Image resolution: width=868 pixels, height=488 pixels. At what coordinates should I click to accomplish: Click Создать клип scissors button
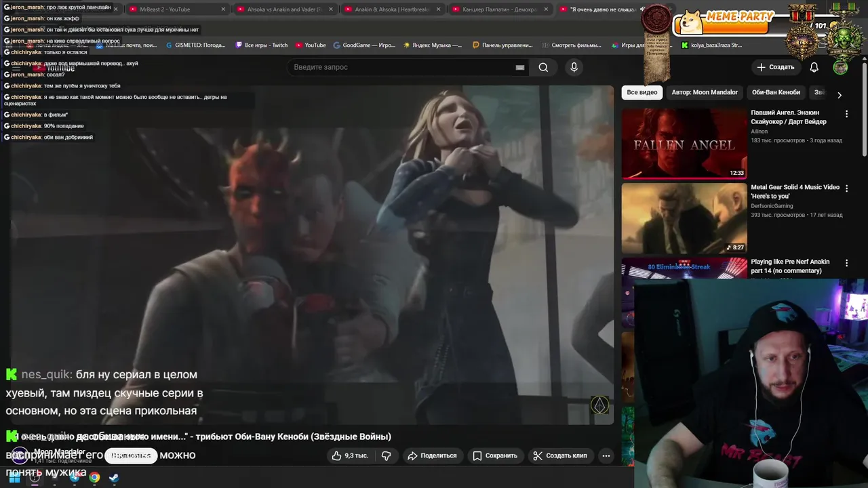[x=560, y=455]
